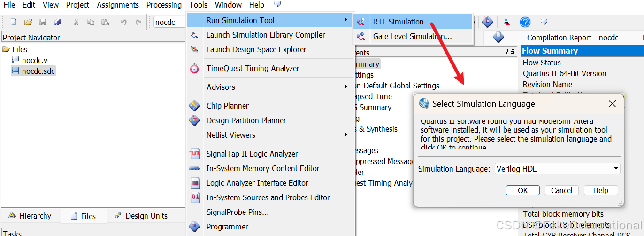Click the Project Navigator panel title

click(31, 38)
